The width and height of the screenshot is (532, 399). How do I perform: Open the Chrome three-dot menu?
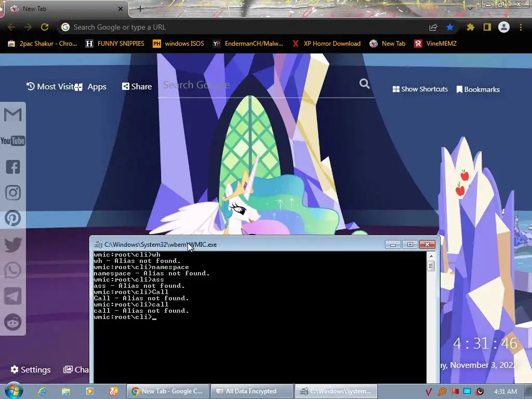point(521,27)
